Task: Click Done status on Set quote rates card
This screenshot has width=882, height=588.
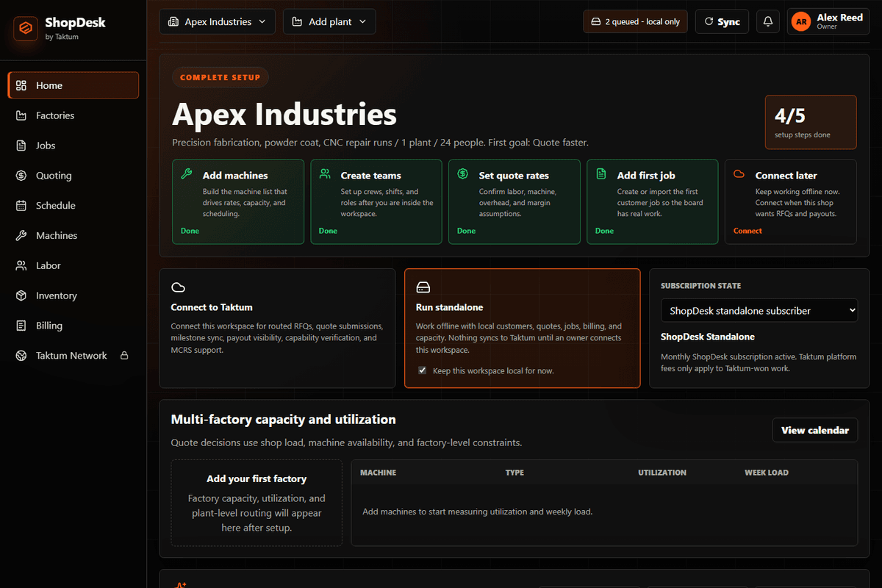Action: [x=466, y=231]
